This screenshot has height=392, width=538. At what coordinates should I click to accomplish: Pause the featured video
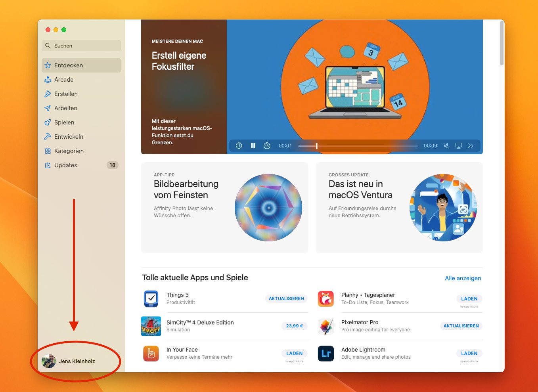click(x=253, y=146)
